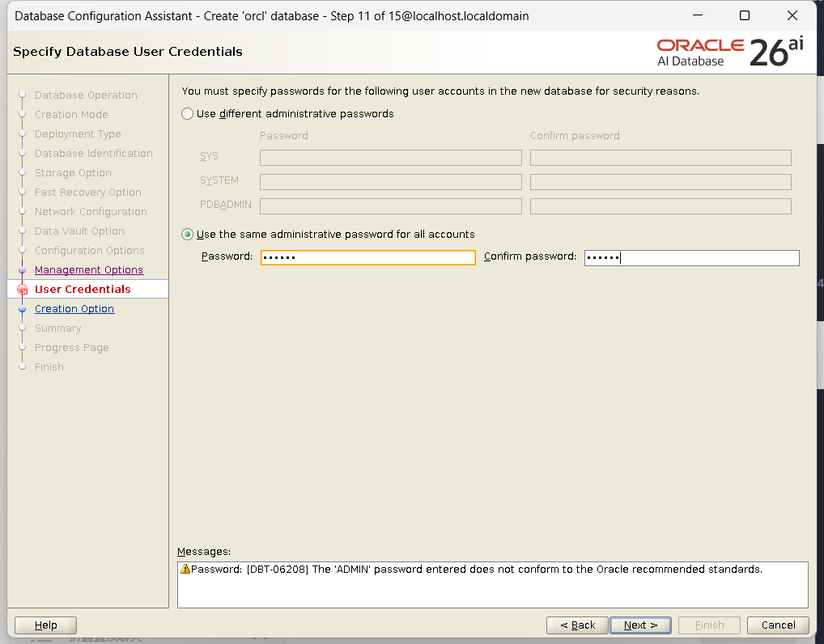Click the SYSTEM account label
Image resolution: width=824 pixels, height=644 pixels.
pyautogui.click(x=219, y=180)
